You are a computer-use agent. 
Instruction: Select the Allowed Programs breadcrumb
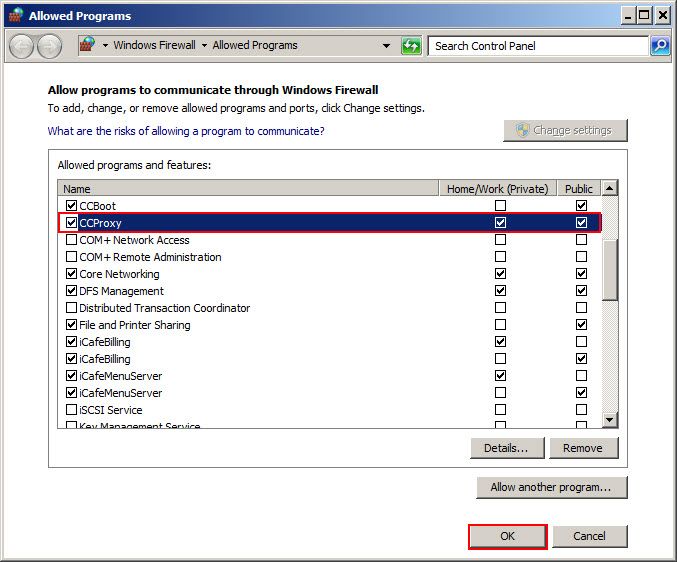tap(255, 45)
